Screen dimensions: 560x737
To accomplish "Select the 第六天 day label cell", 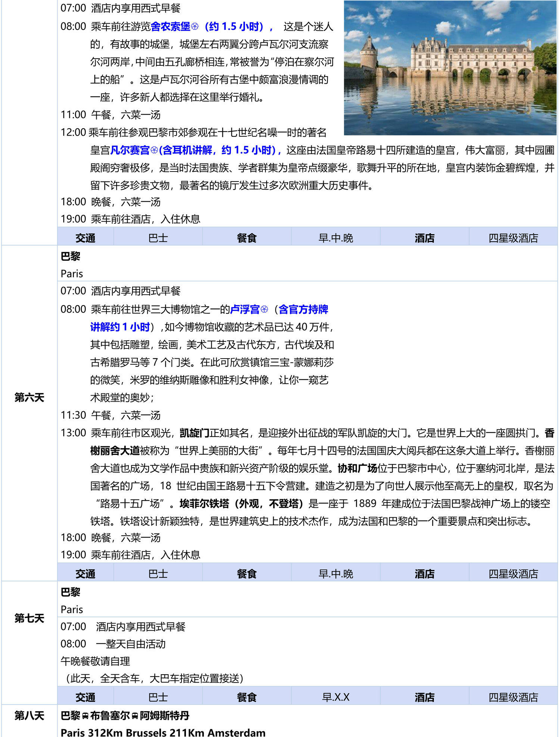I will pos(29,397).
